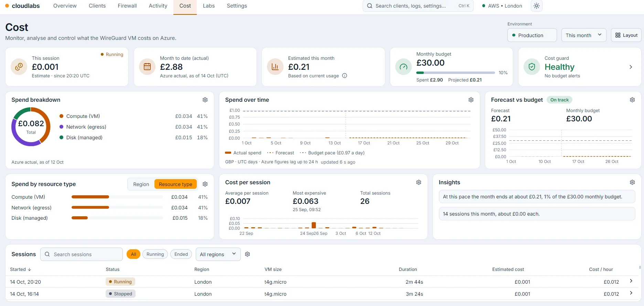Expand the Cost guard card chevron
644x306 pixels.
point(631,67)
